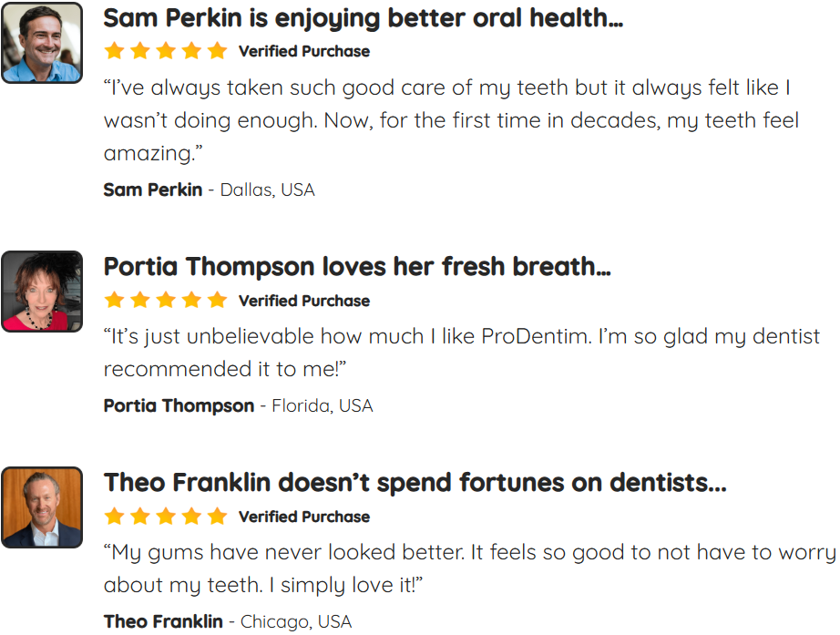The width and height of the screenshot is (840, 635).
Task: Open 'Sam Perkin is enjoying better oral health' heading
Action: click(364, 19)
